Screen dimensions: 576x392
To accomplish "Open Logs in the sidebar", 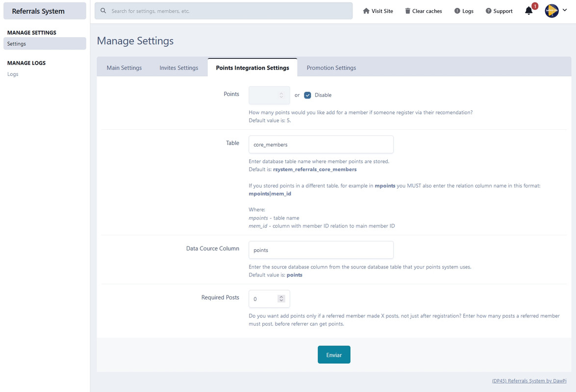I will pyautogui.click(x=13, y=74).
